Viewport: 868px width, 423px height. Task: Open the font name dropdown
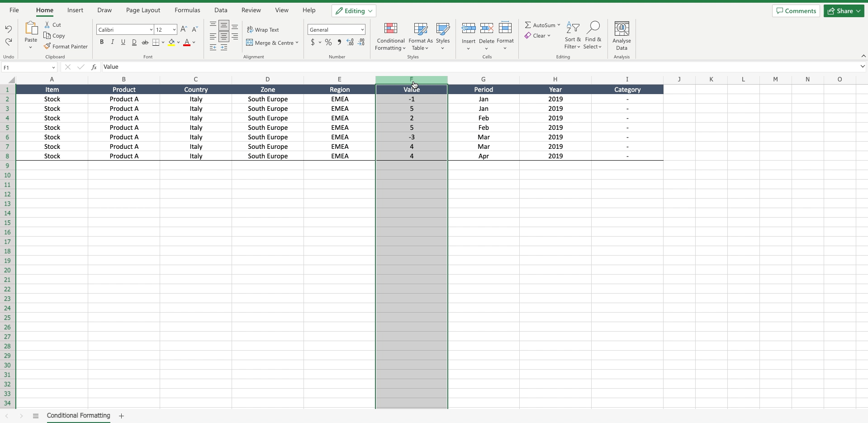(151, 29)
